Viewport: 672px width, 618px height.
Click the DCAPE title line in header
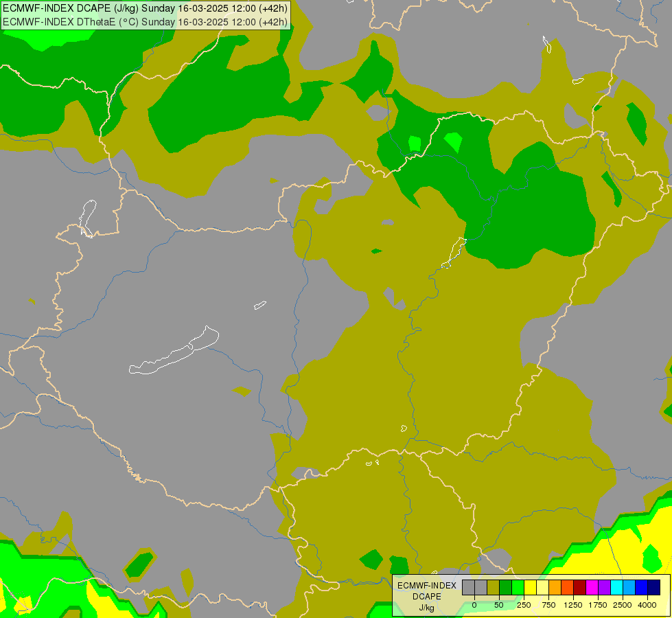click(146, 8)
